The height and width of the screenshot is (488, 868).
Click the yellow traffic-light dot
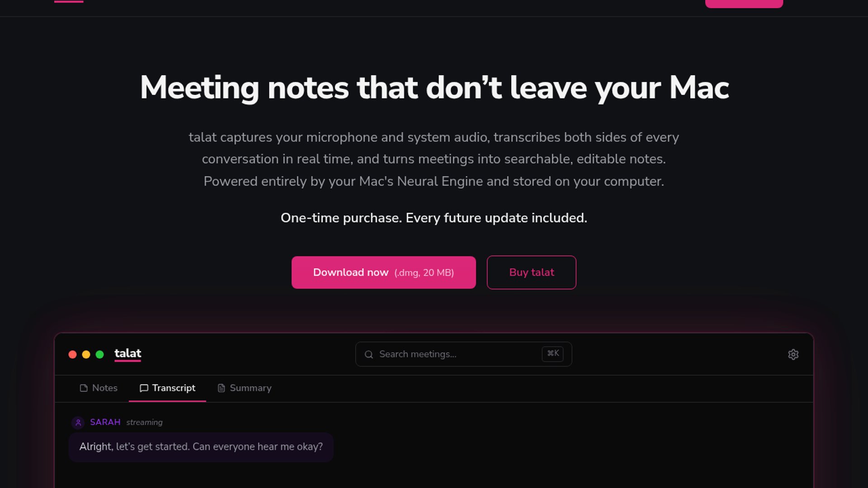(x=86, y=355)
